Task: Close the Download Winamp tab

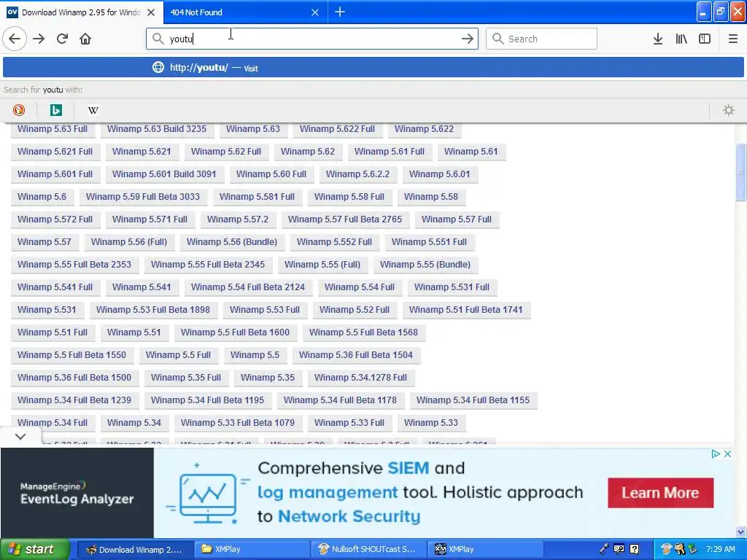Action: pyautogui.click(x=151, y=12)
